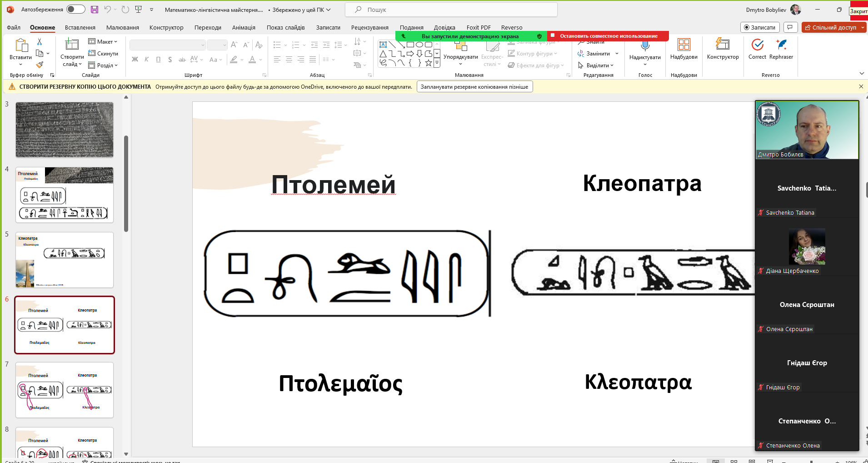This screenshot has width=868, height=463.
Task: Click the search box Пошук
Action: tap(451, 10)
